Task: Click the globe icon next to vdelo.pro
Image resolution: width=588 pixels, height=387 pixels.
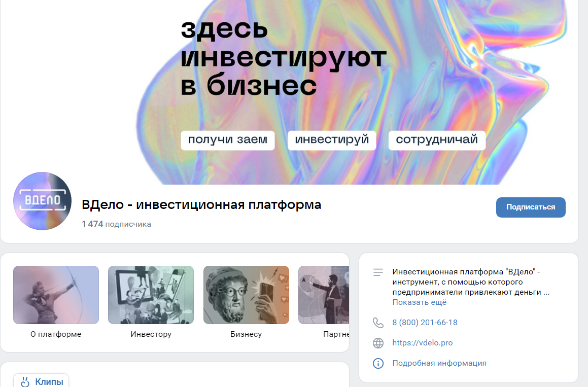Action: click(x=378, y=343)
